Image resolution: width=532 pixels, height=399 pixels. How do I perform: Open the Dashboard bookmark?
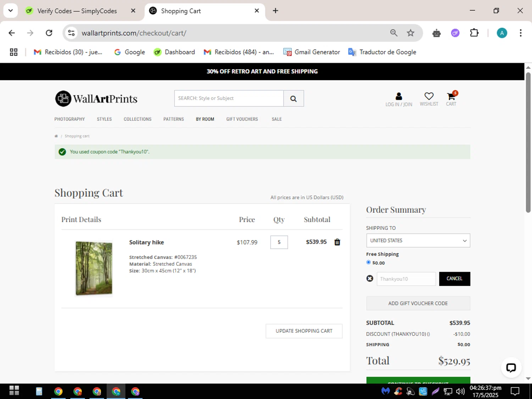174,52
